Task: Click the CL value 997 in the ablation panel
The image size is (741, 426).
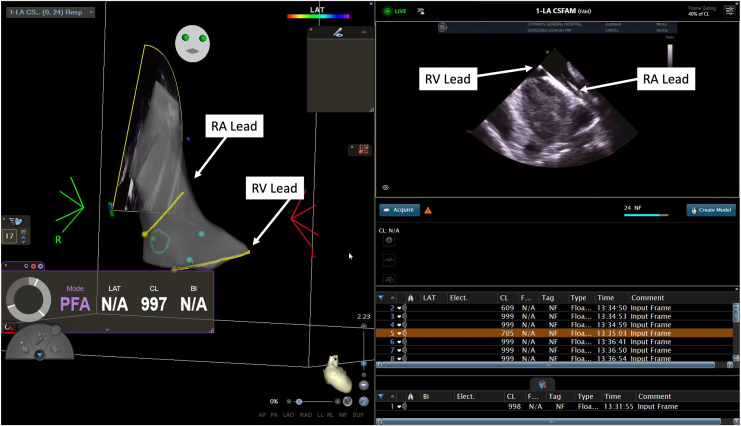Action: coord(154,304)
